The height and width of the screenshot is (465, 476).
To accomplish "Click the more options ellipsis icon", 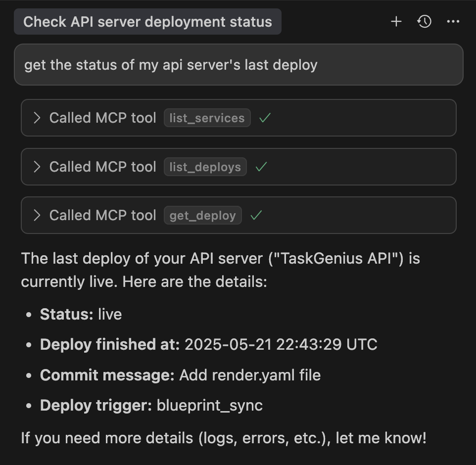I will (x=453, y=21).
